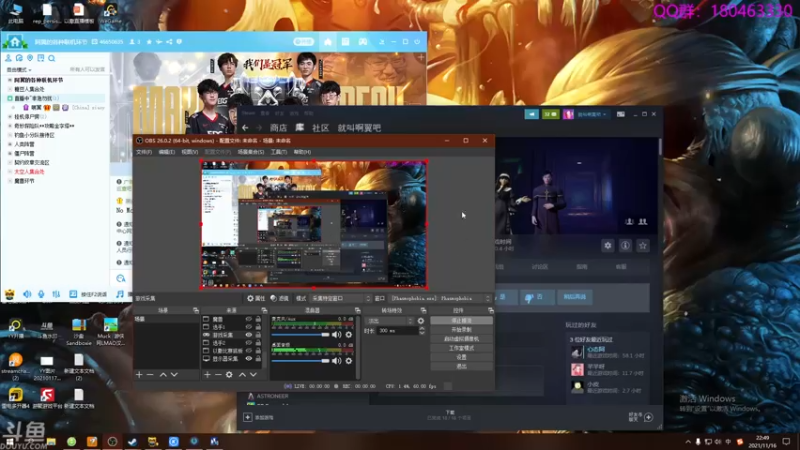Open Steam Store tab
This screenshot has height=450, width=800.
click(x=278, y=128)
